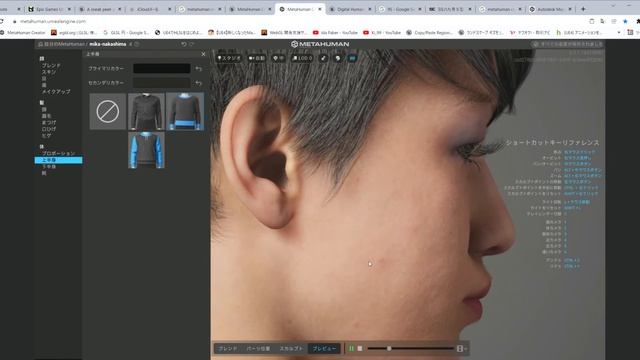Select Shoes in the body sidebar
This screenshot has width=640, height=360.
44,173
